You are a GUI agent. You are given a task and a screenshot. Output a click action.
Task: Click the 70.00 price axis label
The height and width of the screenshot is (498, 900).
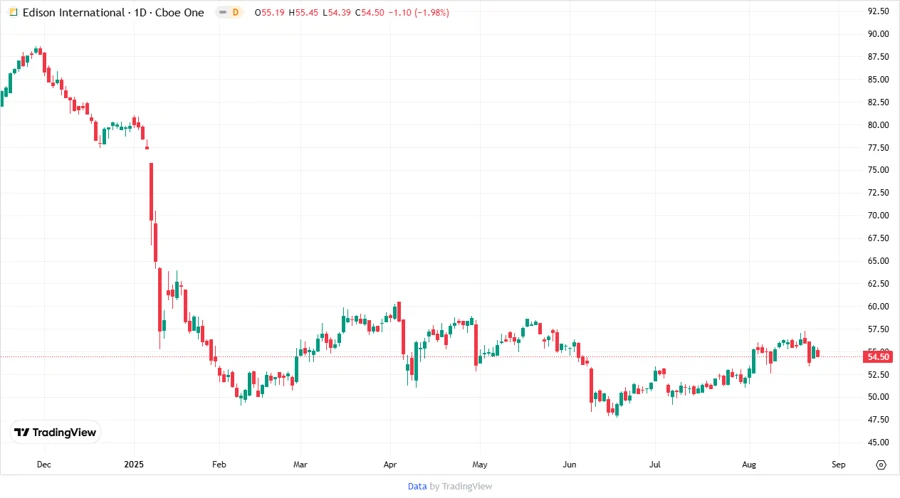(878, 216)
